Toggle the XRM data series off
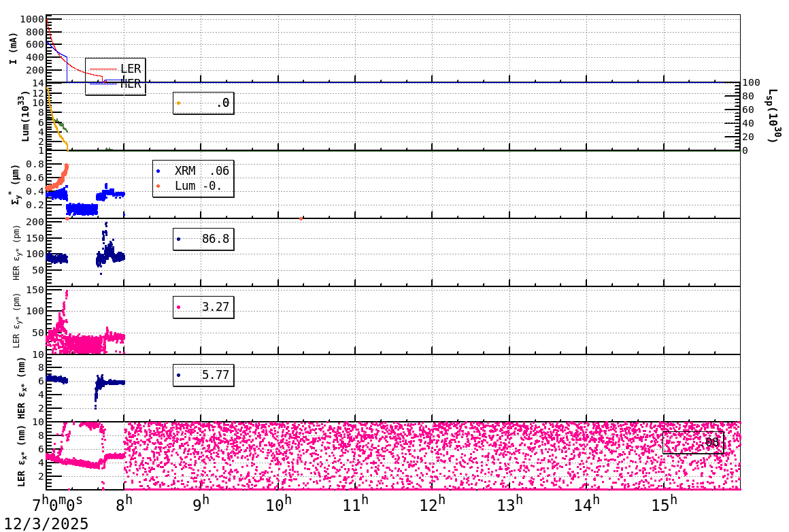789x532 pixels. [x=158, y=171]
